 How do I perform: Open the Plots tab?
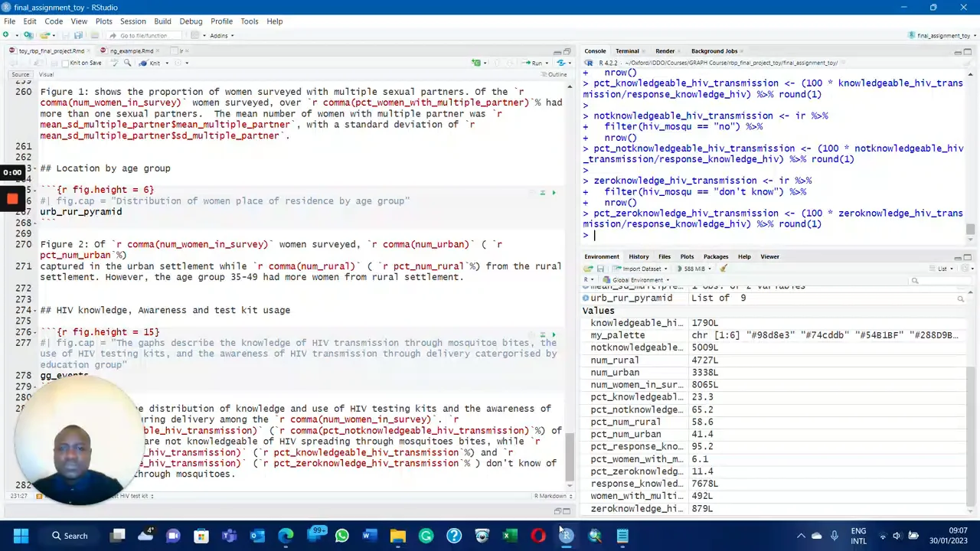click(x=687, y=256)
